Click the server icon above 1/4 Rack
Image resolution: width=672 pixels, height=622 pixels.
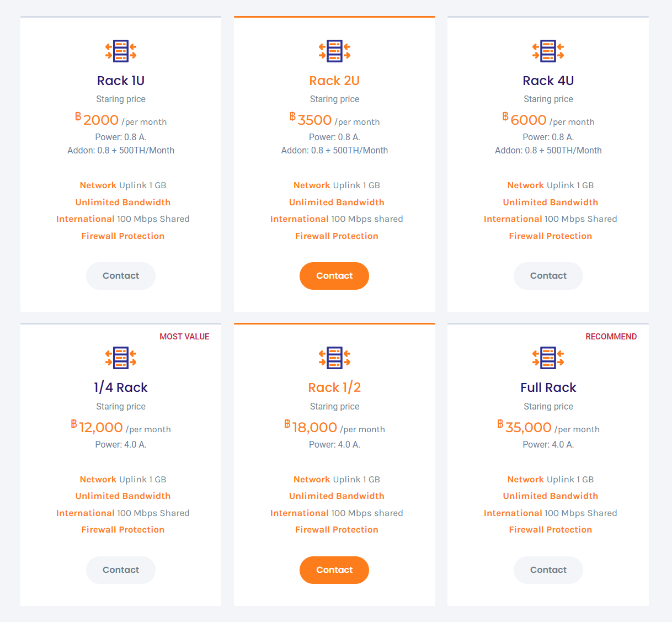121,358
